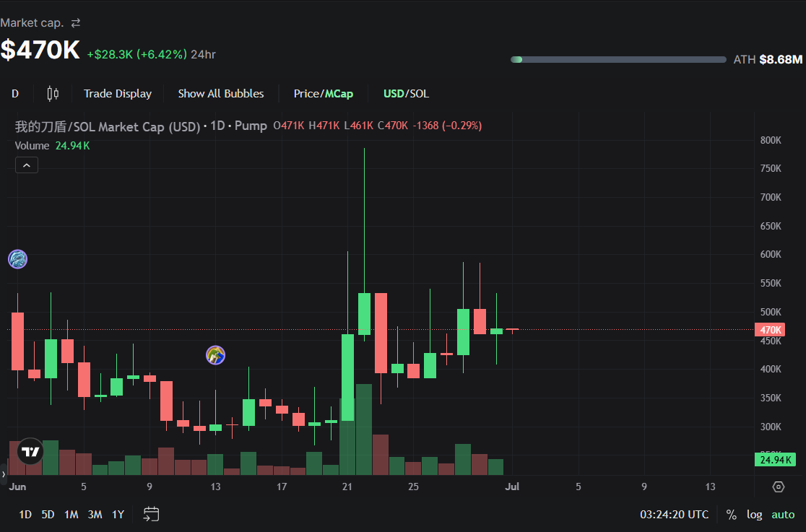The image size is (806, 532).
Task: Click the ATH progress bar
Action: point(618,60)
